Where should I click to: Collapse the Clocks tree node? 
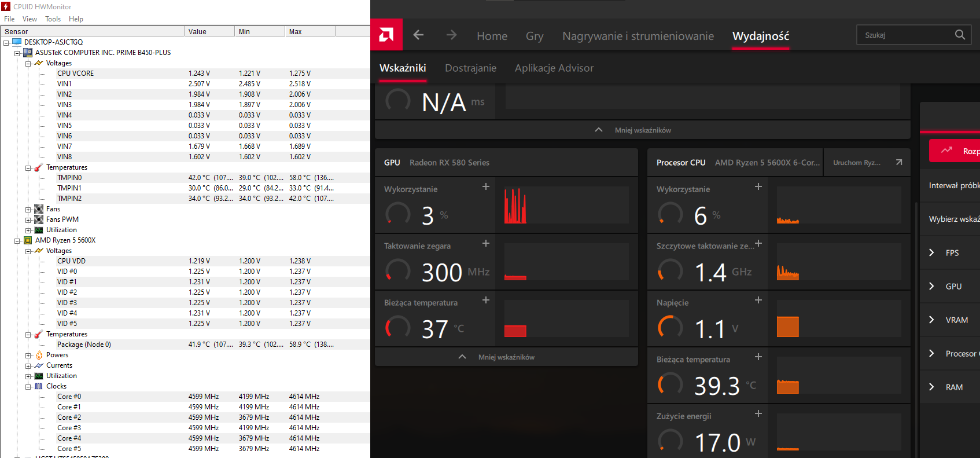pyautogui.click(x=28, y=387)
